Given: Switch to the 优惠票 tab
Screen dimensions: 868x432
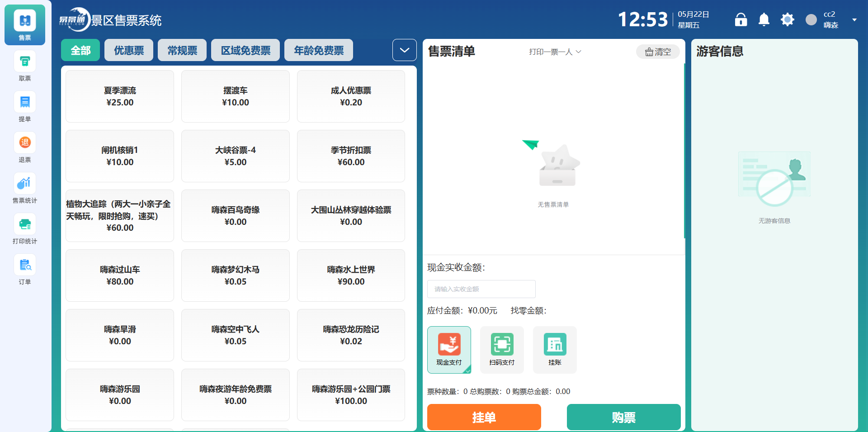Looking at the screenshot, I should pyautogui.click(x=129, y=50).
